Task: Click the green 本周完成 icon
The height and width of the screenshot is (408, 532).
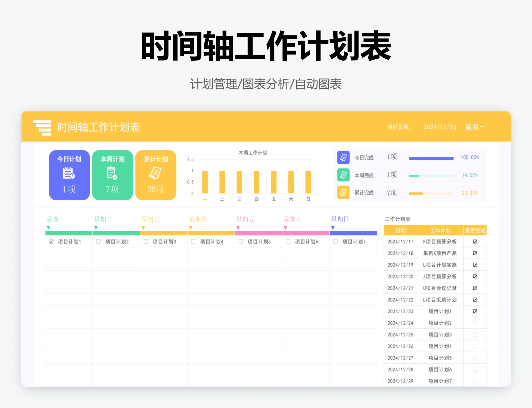Action: (x=343, y=175)
